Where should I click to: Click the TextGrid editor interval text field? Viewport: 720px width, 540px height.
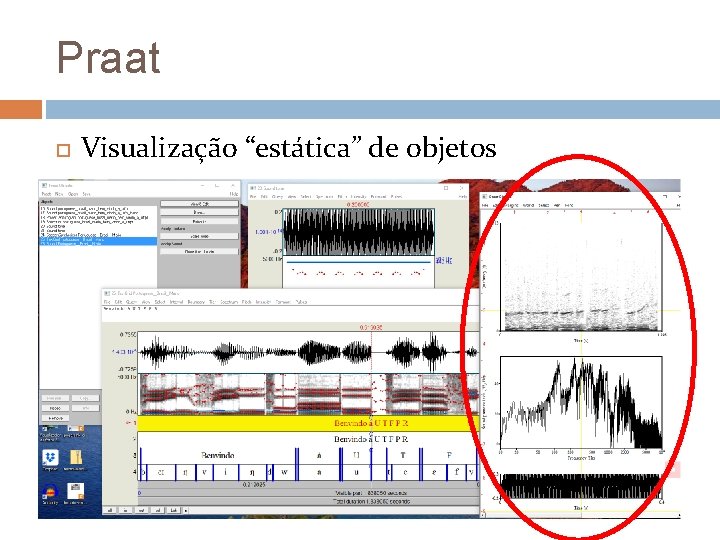(290, 314)
